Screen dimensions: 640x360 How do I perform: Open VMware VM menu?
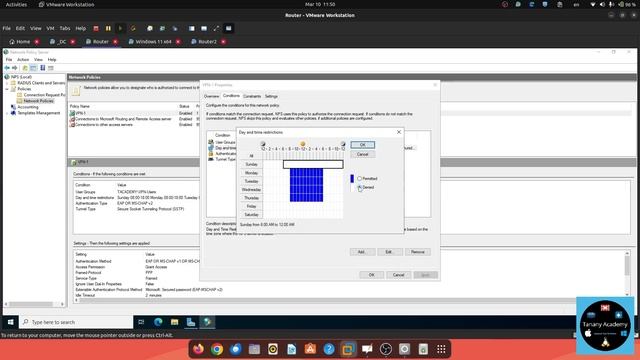point(50,28)
